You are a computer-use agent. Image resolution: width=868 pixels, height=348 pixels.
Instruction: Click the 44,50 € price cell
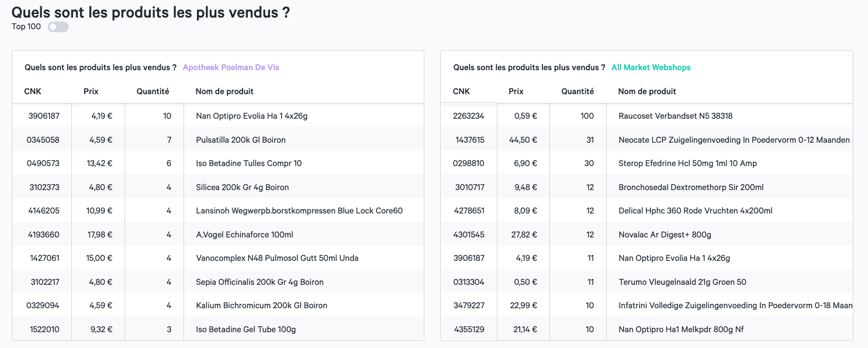pos(524,140)
